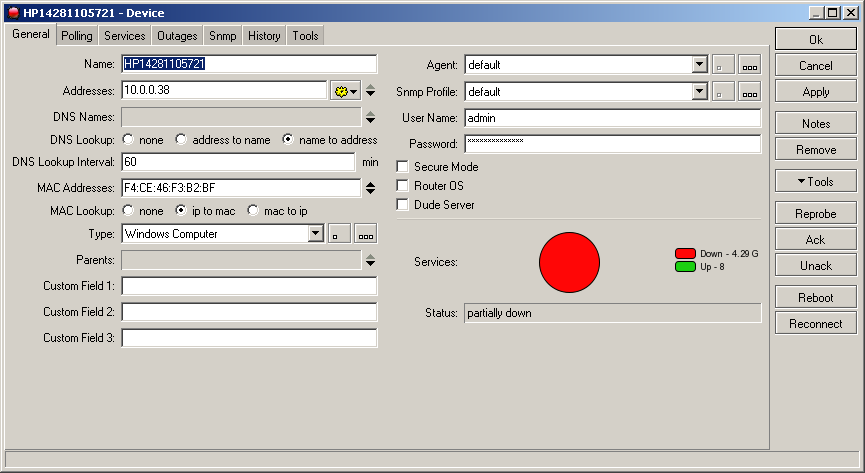Choose DNS Lookup address to name
The width and height of the screenshot is (865, 473).
tap(181, 140)
